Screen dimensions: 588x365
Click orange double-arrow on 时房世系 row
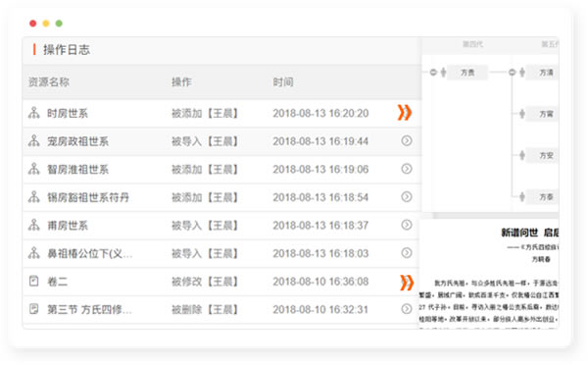click(x=404, y=113)
